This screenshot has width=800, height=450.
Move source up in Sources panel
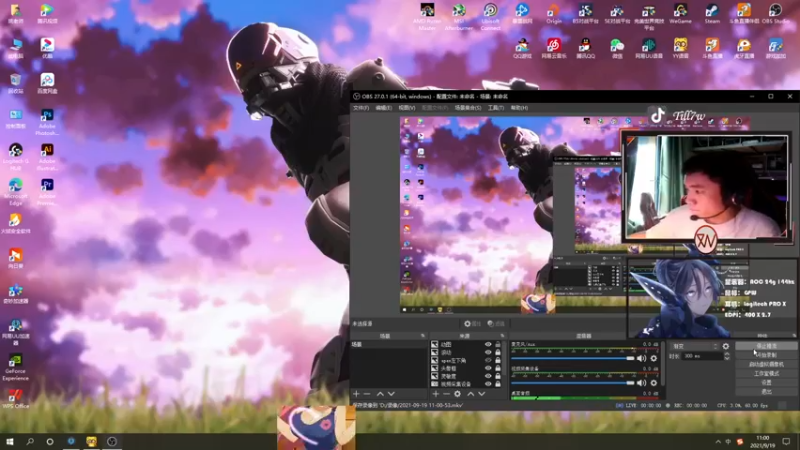(x=470, y=394)
